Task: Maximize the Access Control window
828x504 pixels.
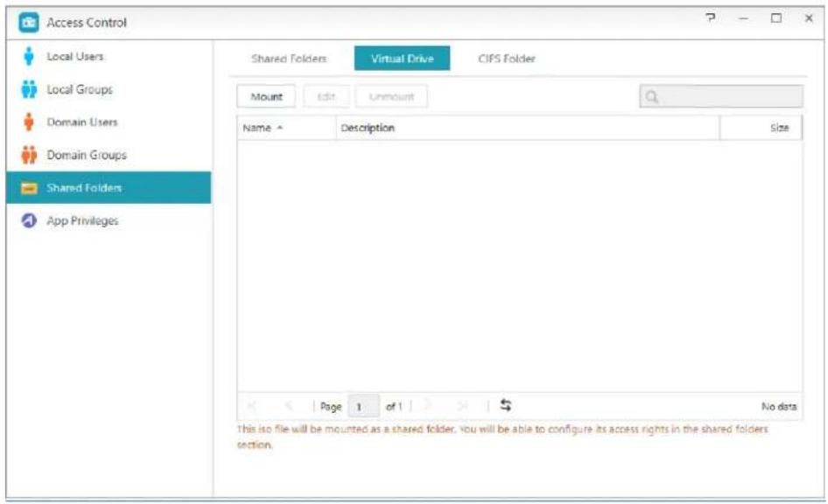Action: click(x=776, y=18)
